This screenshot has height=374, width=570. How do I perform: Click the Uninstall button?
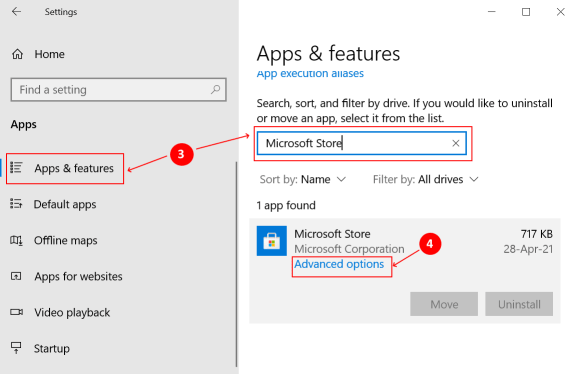[519, 304]
